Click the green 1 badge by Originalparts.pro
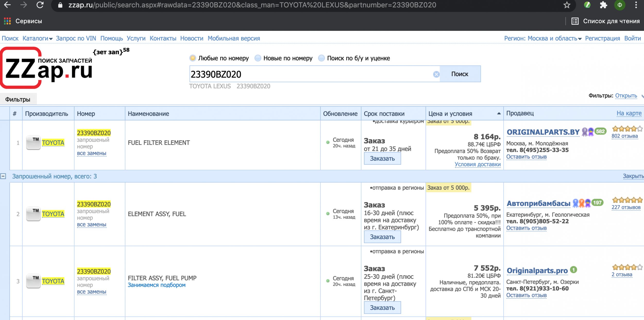This screenshot has height=320, width=644. tap(573, 270)
